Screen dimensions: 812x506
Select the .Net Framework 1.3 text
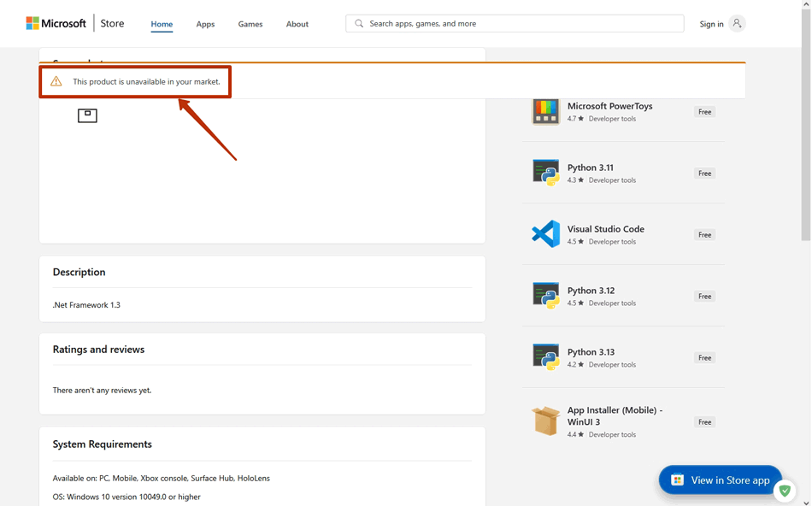(86, 305)
